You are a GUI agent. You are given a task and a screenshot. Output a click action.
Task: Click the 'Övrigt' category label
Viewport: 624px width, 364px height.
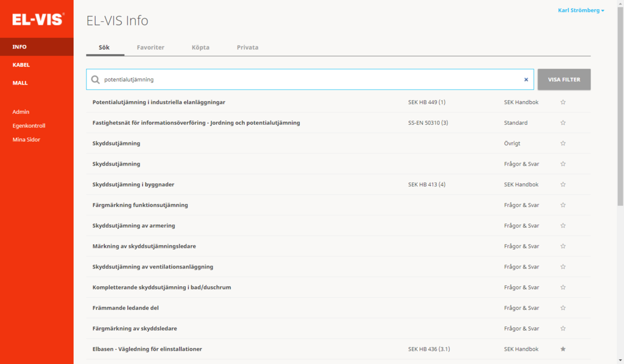(x=512, y=144)
